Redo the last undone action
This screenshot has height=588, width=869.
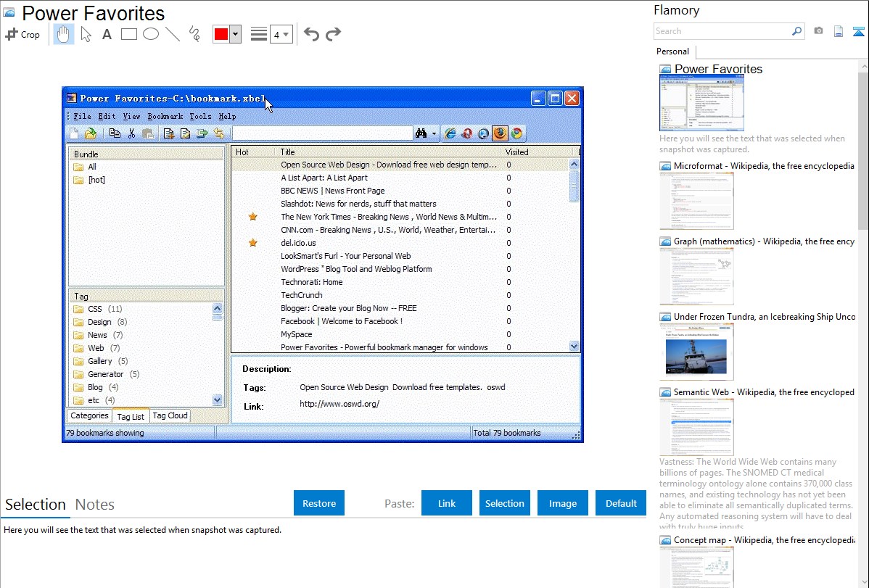click(x=333, y=34)
